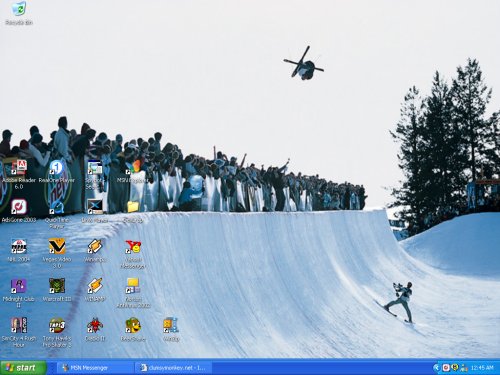Image resolution: width=500 pixels, height=375 pixels.
Task: Select the Winamp icon beside Vegas Video
Action: (x=95, y=247)
